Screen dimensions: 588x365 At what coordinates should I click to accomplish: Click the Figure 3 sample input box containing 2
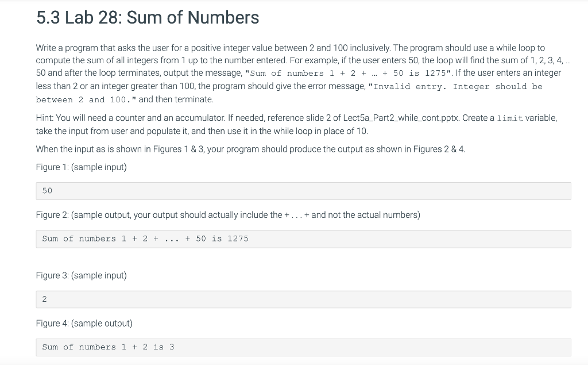tap(303, 299)
